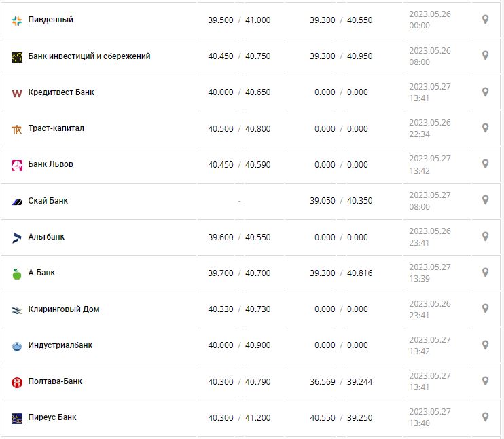The image size is (504, 439).
Task: Select the Альтбанк bank name
Action: click(46, 237)
